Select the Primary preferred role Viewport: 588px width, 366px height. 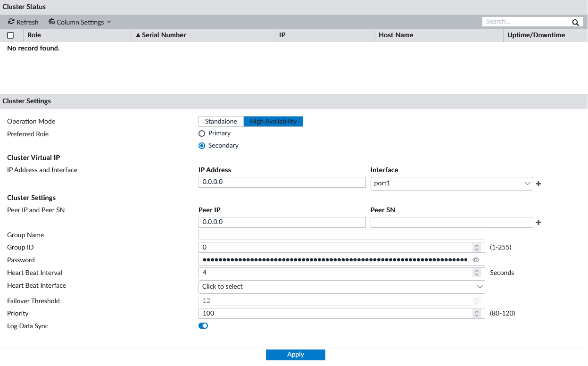pos(202,133)
